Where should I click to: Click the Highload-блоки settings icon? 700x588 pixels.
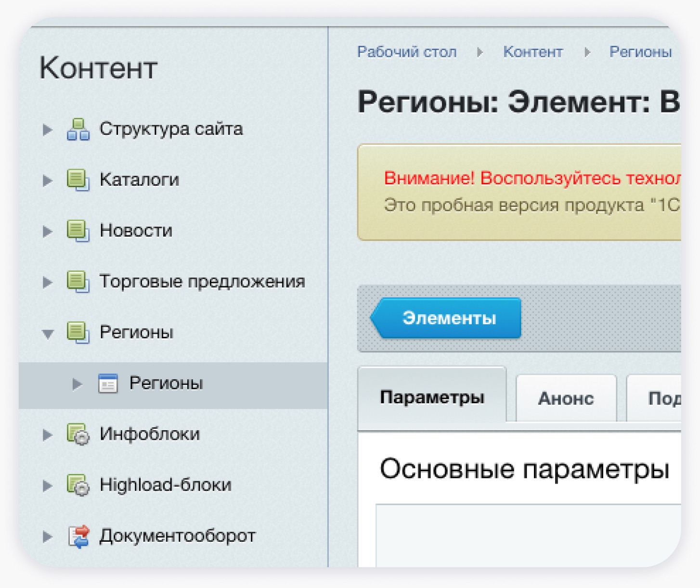(x=78, y=485)
